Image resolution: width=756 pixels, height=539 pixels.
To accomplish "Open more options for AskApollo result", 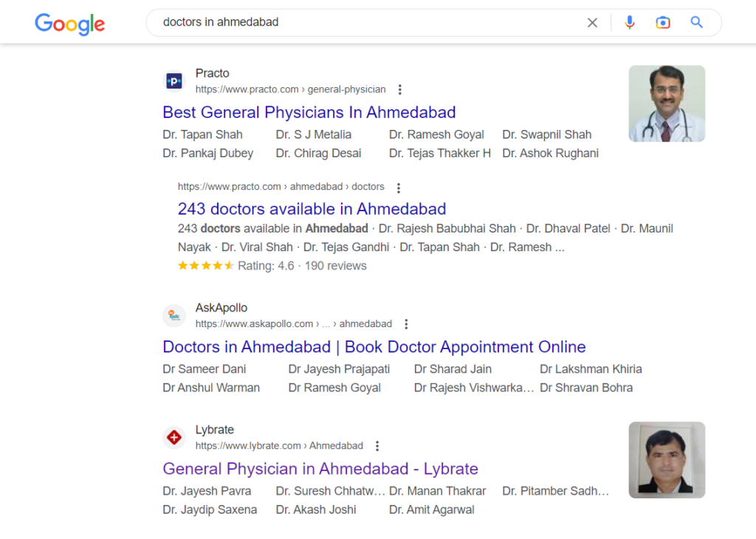I will [x=407, y=324].
